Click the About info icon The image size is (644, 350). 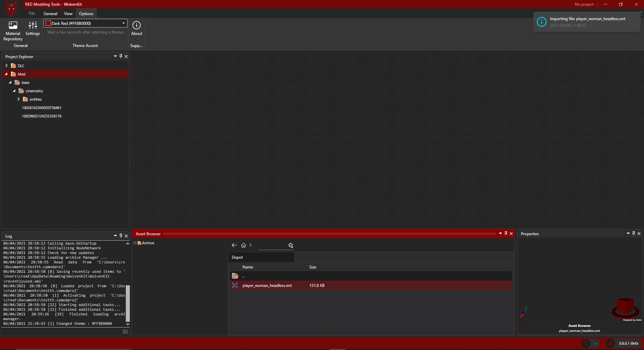pyautogui.click(x=137, y=26)
